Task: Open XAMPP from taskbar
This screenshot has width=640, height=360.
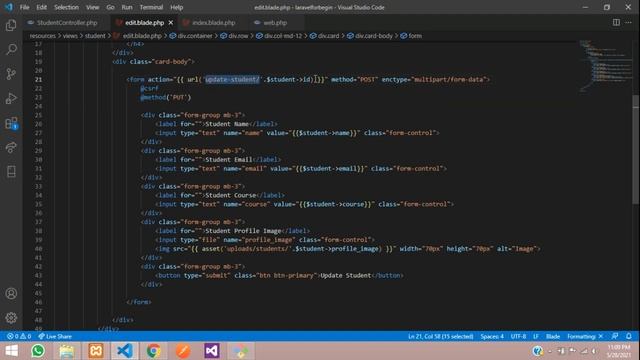Action: pyautogui.click(x=96, y=351)
